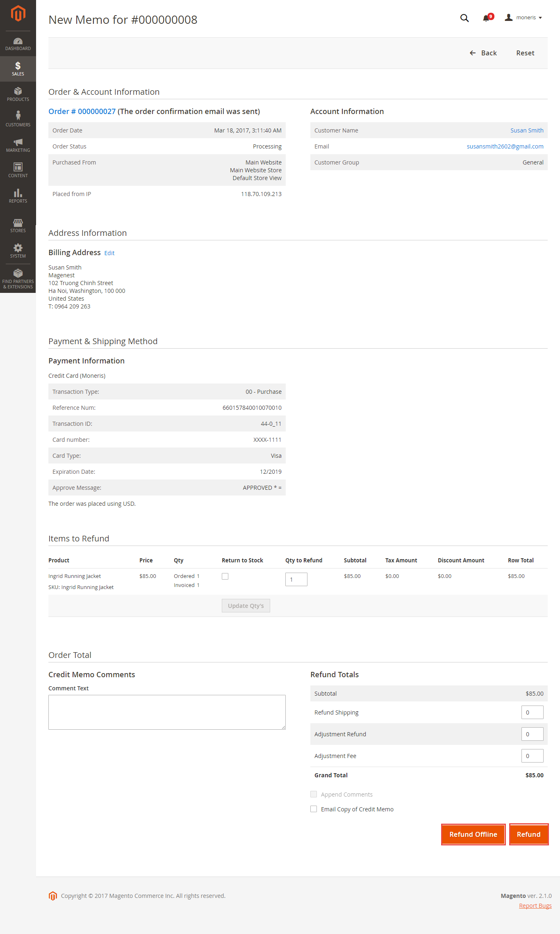This screenshot has width=560, height=934.
Task: Click the Magento logo in the sidebar
Action: click(x=18, y=14)
